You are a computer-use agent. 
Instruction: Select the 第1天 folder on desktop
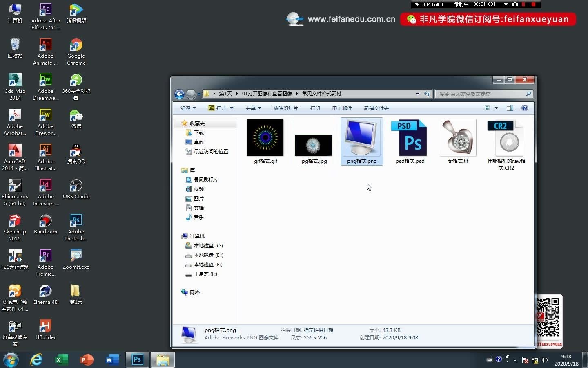[x=76, y=294]
